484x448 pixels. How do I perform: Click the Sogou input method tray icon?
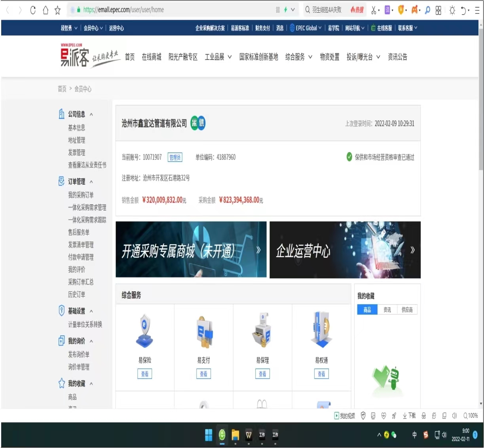click(x=426, y=435)
